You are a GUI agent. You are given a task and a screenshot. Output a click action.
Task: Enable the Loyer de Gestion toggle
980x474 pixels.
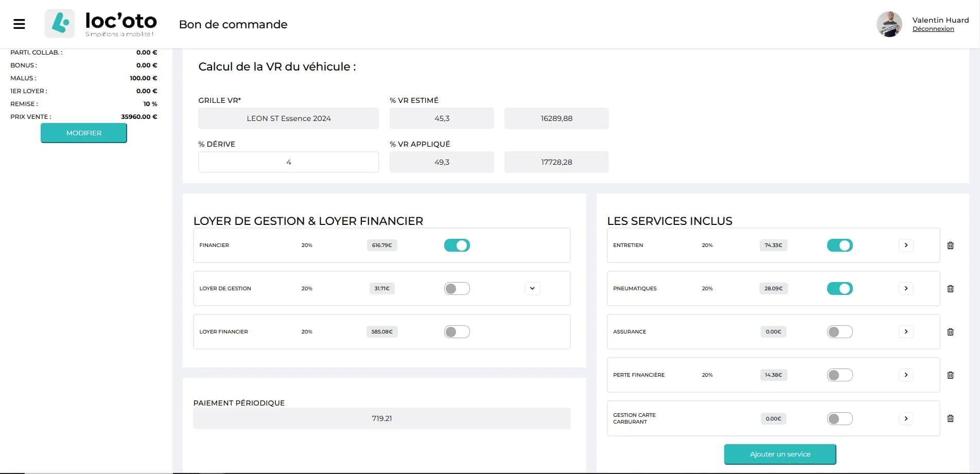point(457,289)
